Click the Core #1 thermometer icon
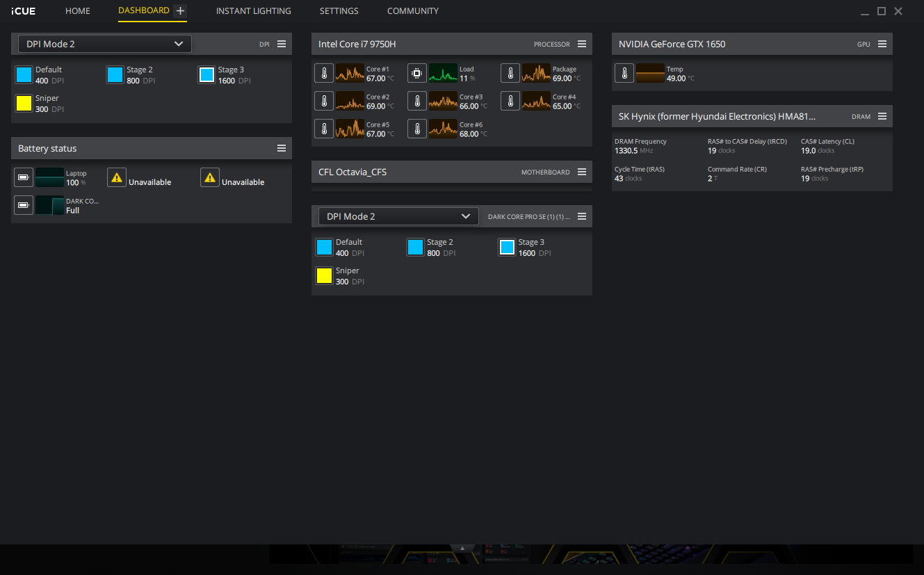Image resolution: width=924 pixels, height=575 pixels. 324,73
